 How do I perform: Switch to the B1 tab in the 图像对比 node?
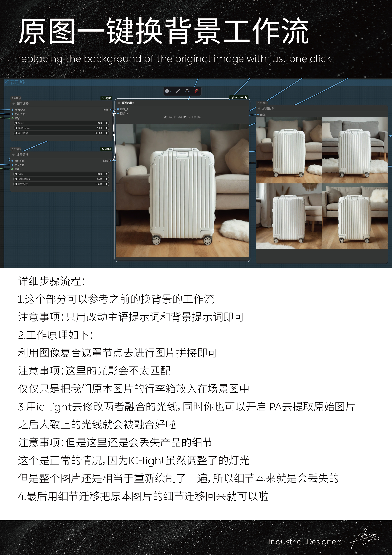click(185, 117)
